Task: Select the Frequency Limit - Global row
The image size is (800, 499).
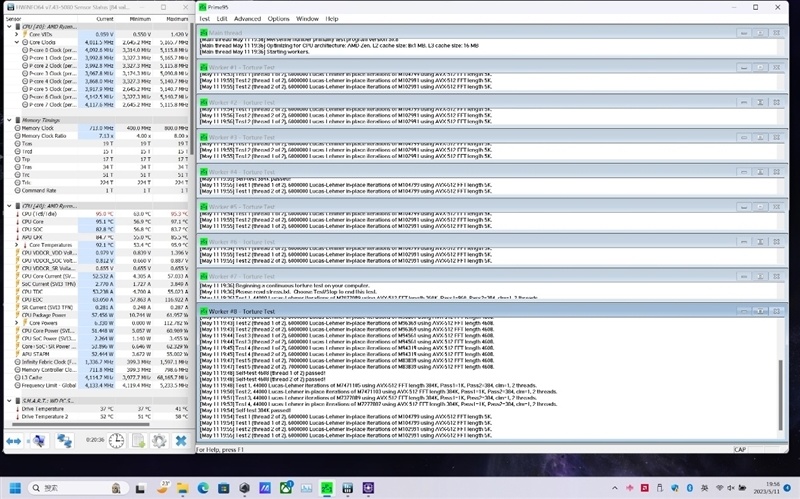Action: point(97,385)
